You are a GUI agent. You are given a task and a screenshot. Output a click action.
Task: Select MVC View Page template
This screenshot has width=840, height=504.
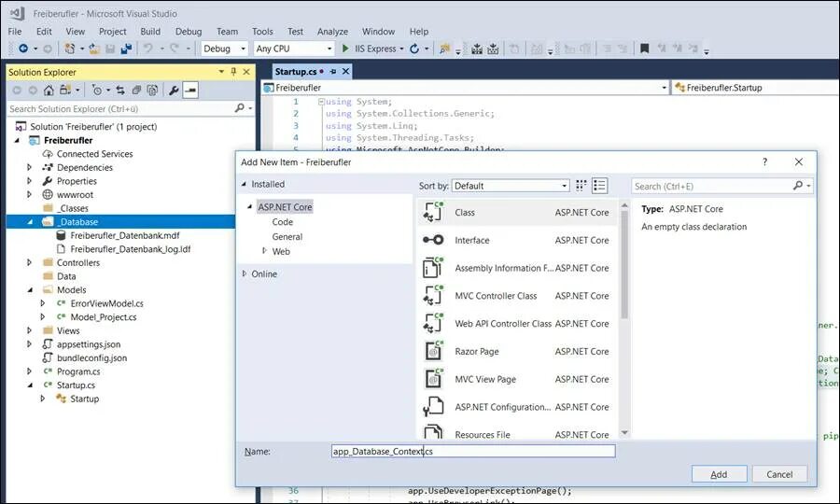click(517, 379)
